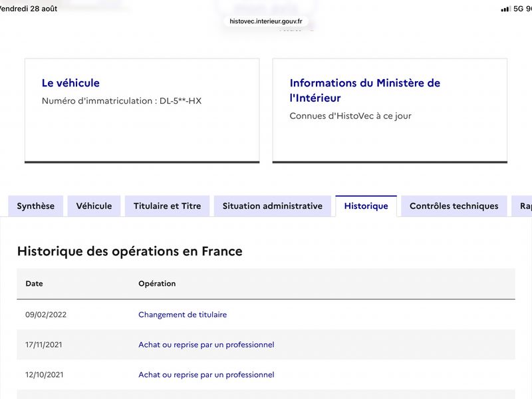Screen dimensions: 532x399
Task: Click the registration number DL-5**-HX text
Action: coord(180,101)
